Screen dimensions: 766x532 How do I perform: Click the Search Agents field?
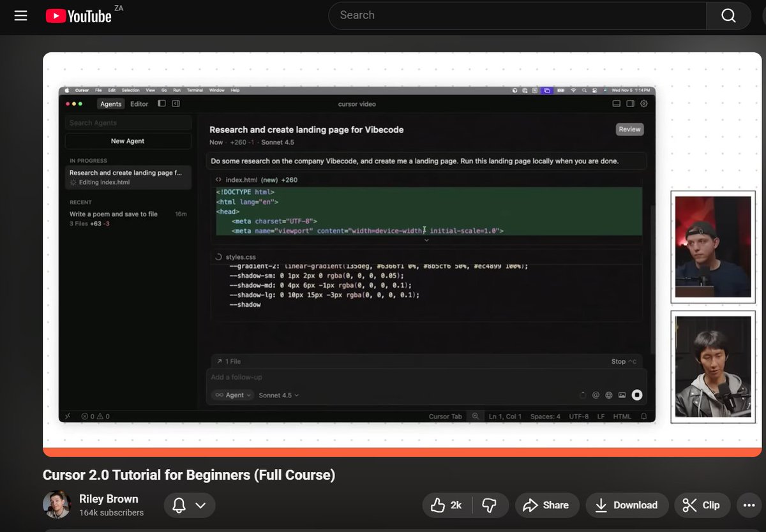coord(128,122)
